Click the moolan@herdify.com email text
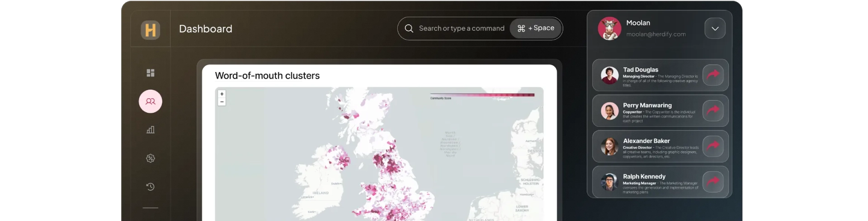Image resolution: width=868 pixels, height=221 pixels. pos(656,34)
